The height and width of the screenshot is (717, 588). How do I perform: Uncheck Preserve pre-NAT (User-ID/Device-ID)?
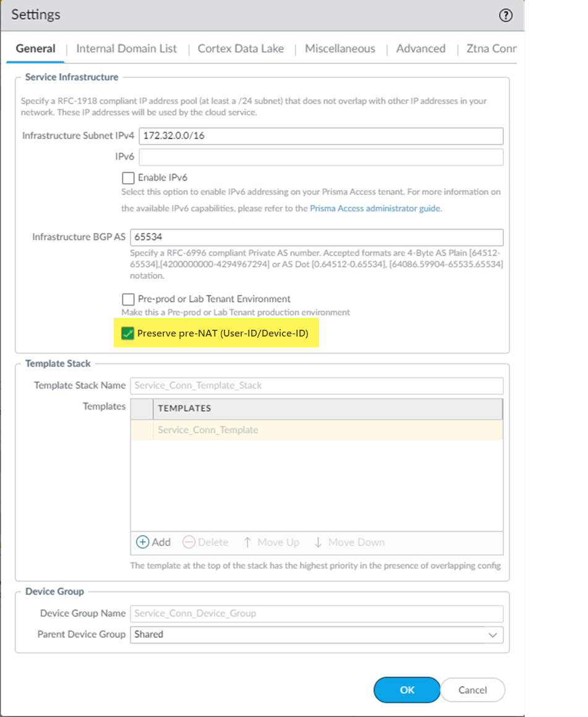point(128,334)
